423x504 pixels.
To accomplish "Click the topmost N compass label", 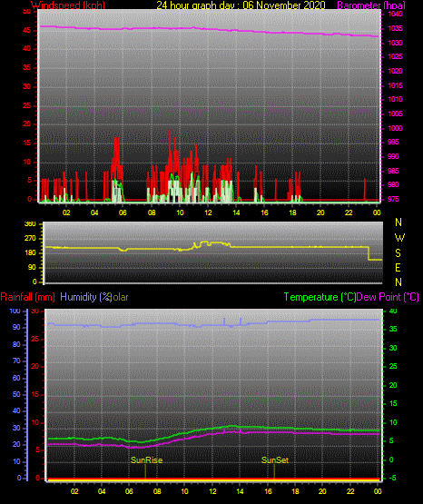I will coord(398,222).
